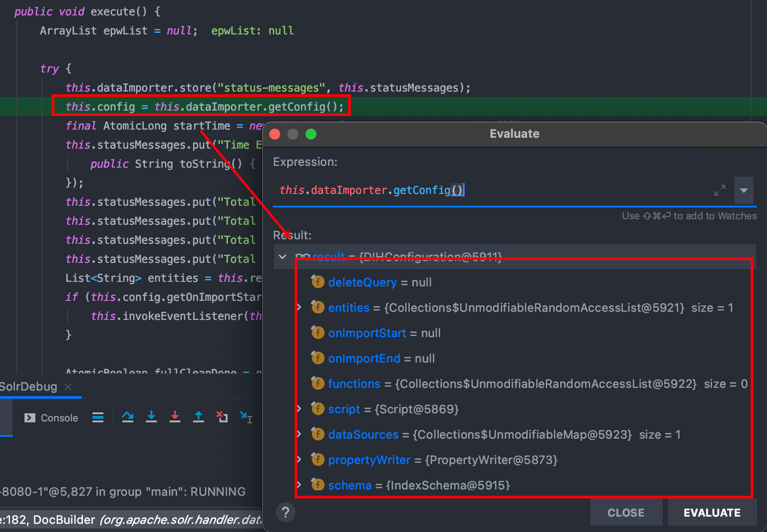Image resolution: width=767 pixels, height=532 pixels.
Task: Click the Drop Frame icon
Action: tap(222, 417)
